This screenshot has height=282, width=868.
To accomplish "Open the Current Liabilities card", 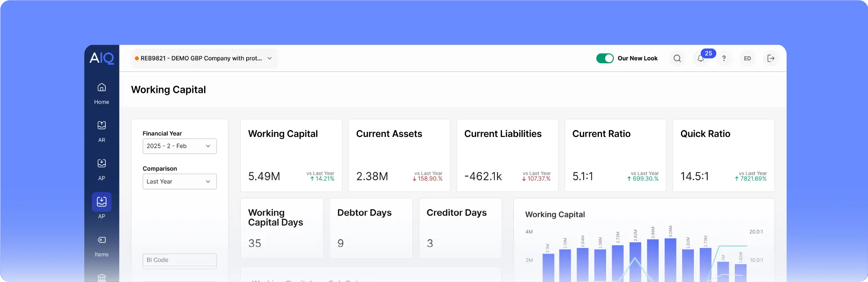I will tap(508, 155).
